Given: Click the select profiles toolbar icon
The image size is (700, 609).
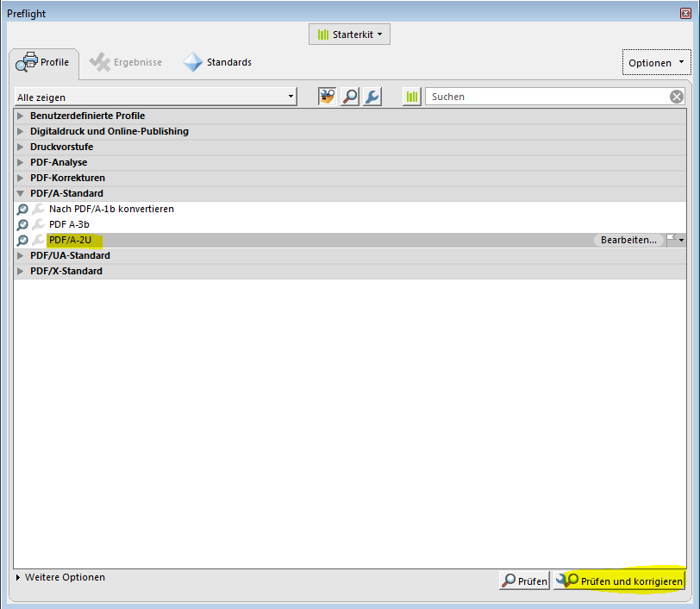Looking at the screenshot, I should [x=328, y=97].
